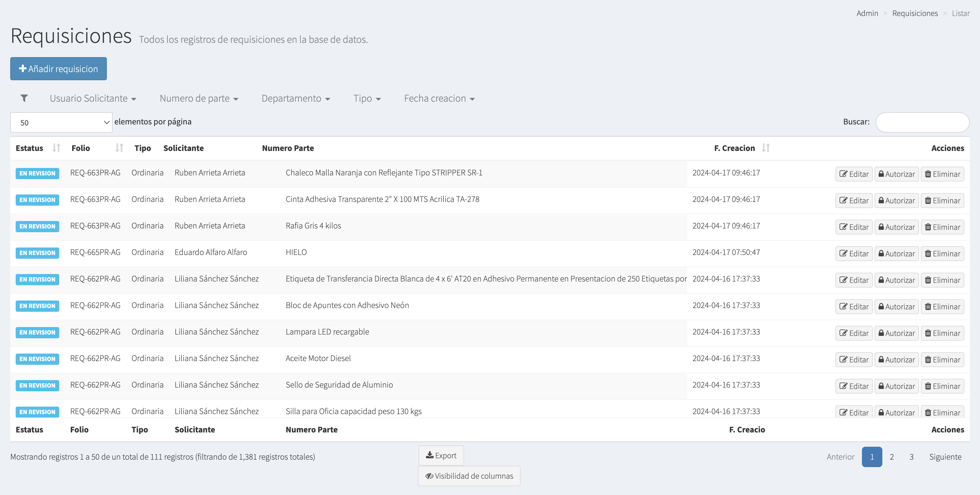Open the elementos por página selector
The image size is (980, 495).
pos(61,122)
